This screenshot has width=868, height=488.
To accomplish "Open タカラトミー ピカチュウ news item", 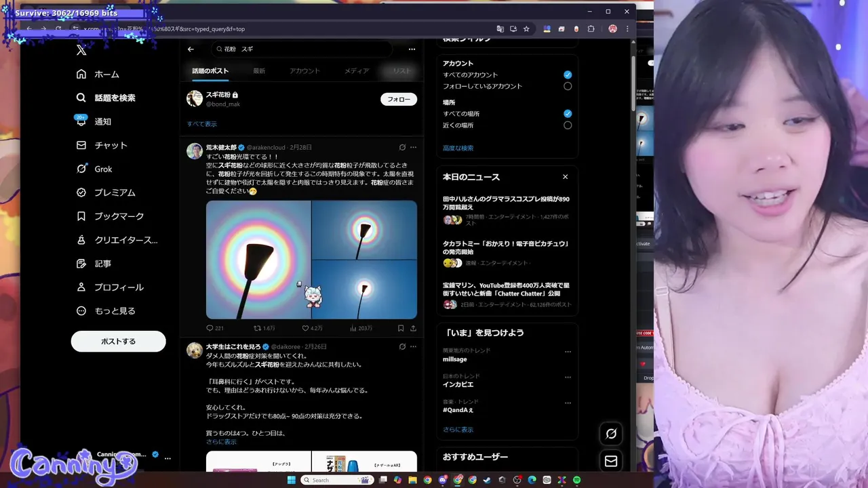I will tap(507, 253).
